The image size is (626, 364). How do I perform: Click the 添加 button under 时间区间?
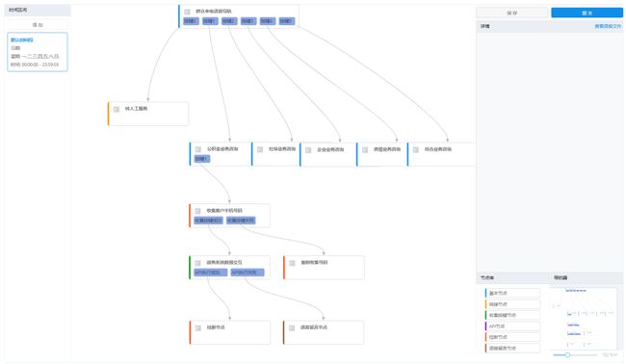coord(38,25)
